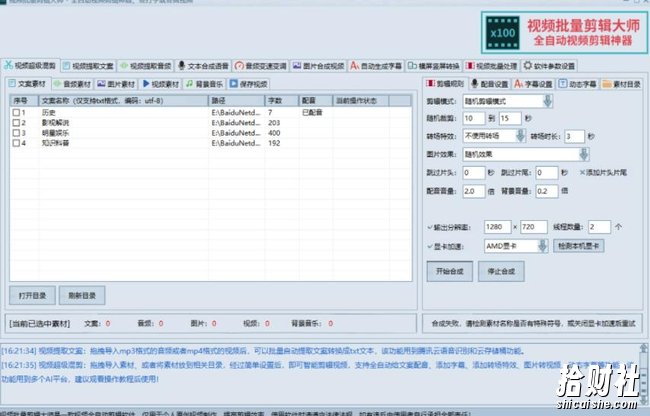This screenshot has width=650, height=416.
Task: Click the 当前操作状态 column header
Action: (361, 101)
